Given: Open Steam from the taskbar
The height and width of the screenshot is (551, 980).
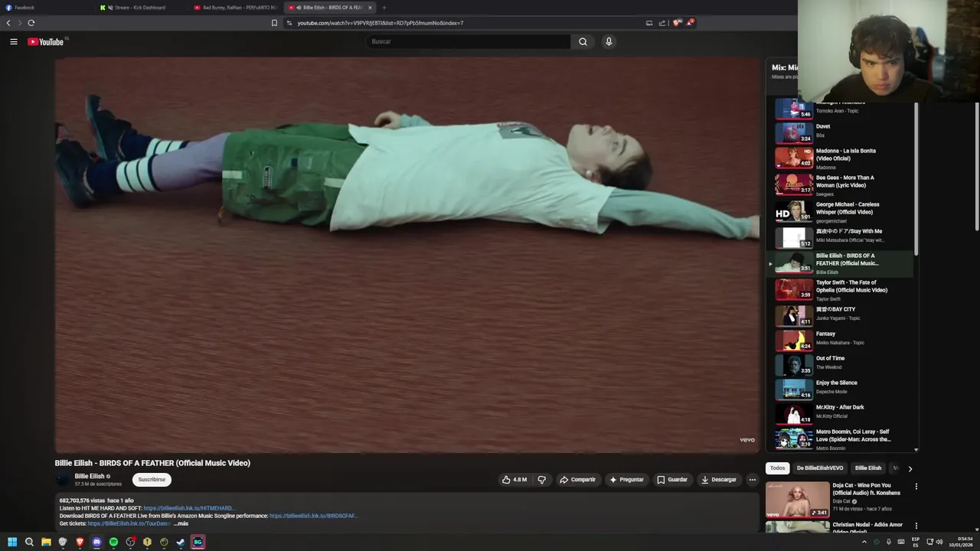Looking at the screenshot, I should click(181, 542).
